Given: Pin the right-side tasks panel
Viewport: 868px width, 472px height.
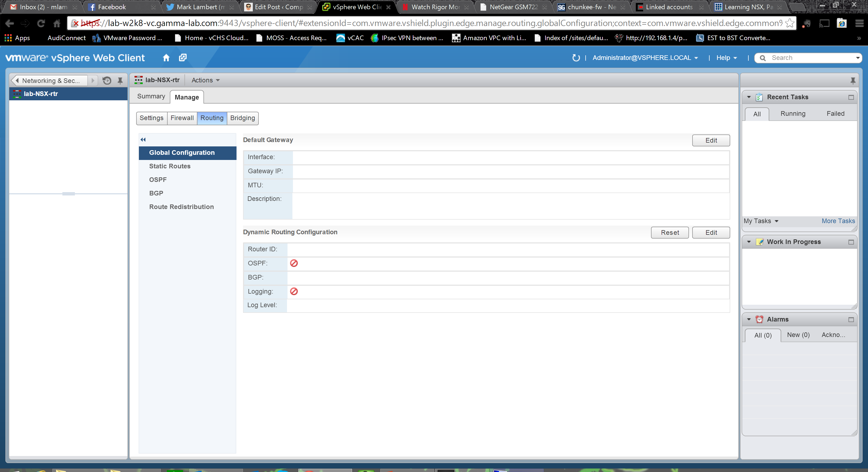Looking at the screenshot, I should coord(853,81).
